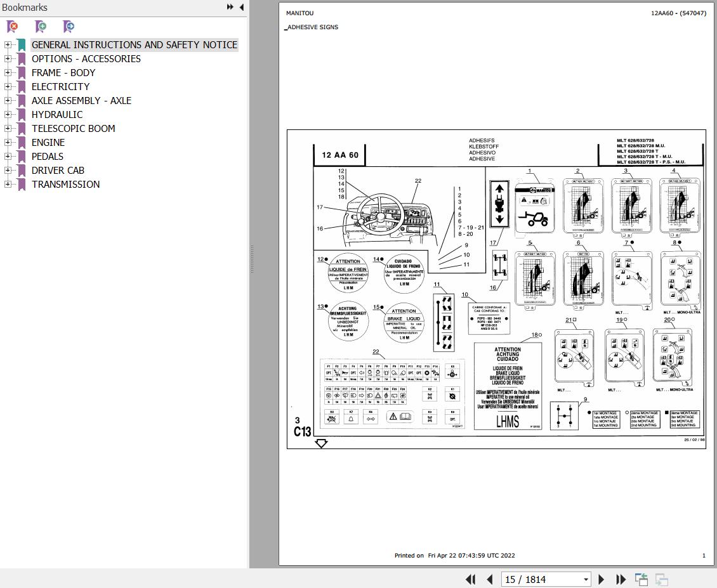Open HYDRAULIC bookmark
The image size is (717, 588).
(x=57, y=114)
